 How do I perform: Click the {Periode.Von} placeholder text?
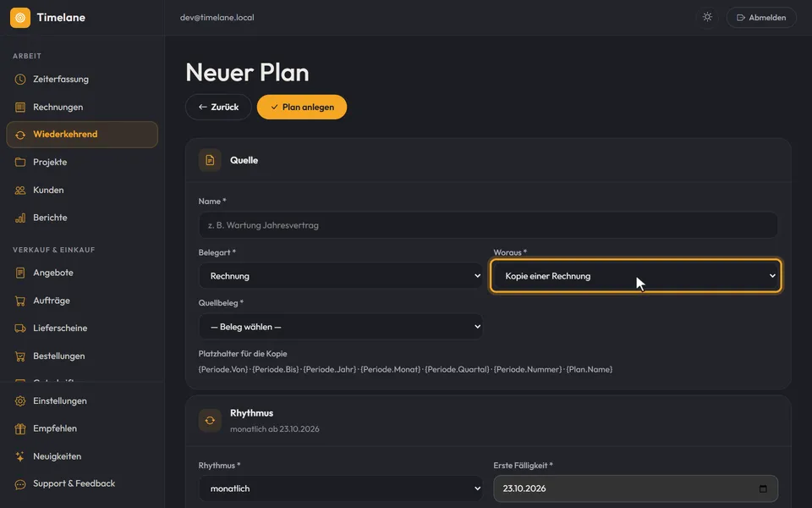pos(223,370)
